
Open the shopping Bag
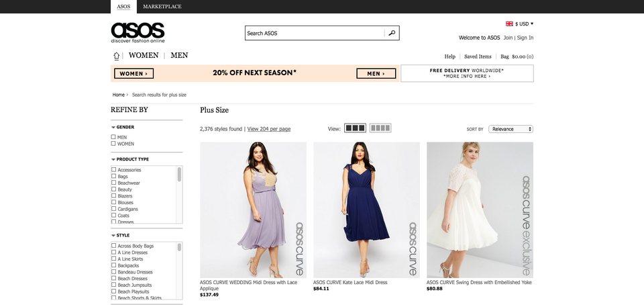coord(517,56)
